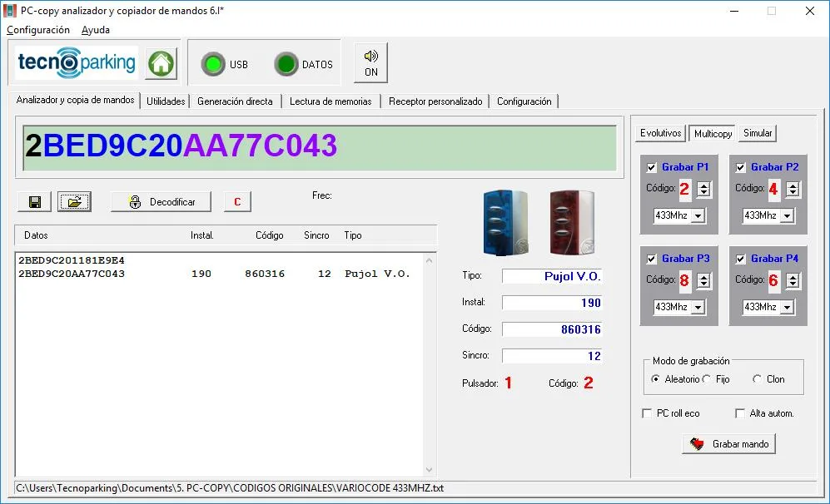Click the Grabar mando button
This screenshot has width=830, height=504.
(x=729, y=444)
